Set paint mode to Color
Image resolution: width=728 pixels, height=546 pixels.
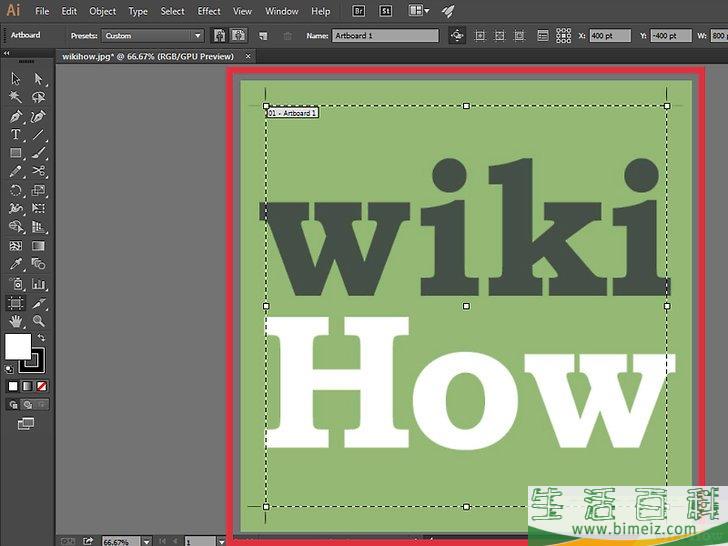click(13, 386)
